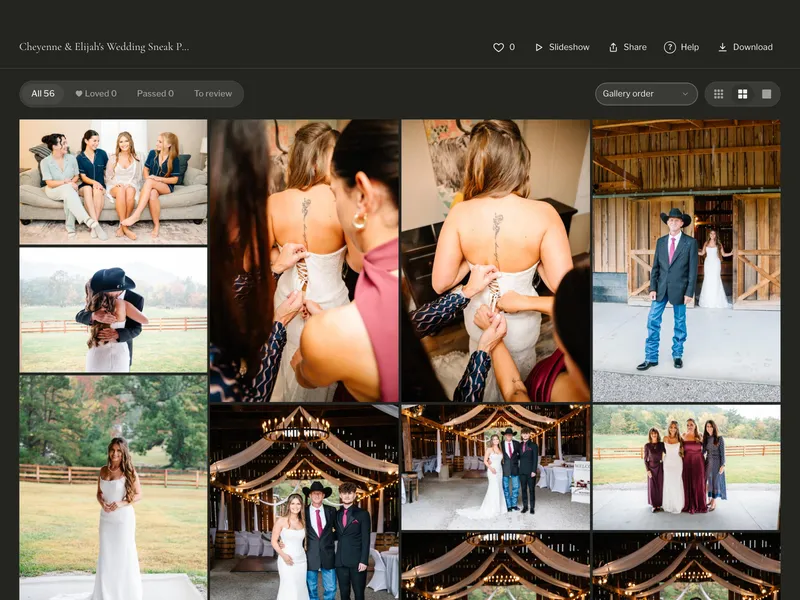This screenshot has width=800, height=600.
Task: Click the gallery title Cheyenne & Elijah's Wedding
Action: pos(104,47)
